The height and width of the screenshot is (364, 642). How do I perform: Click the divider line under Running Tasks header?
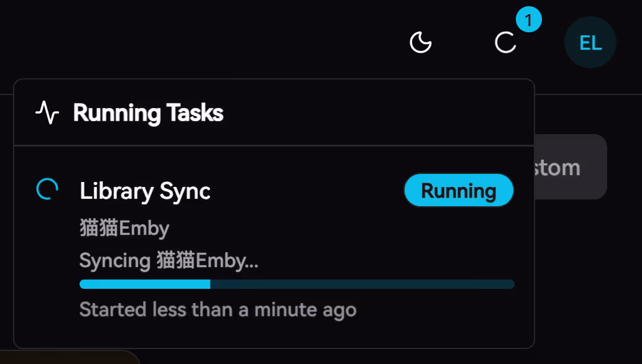(273, 145)
